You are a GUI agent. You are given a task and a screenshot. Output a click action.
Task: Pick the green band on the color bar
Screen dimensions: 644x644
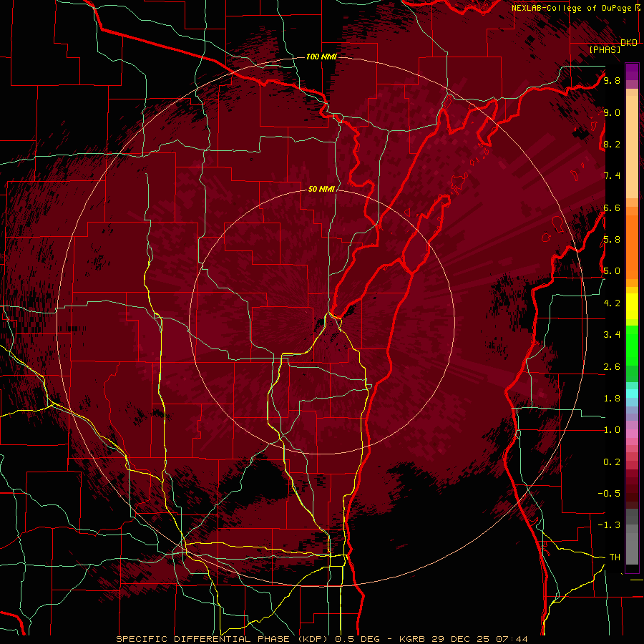tap(632, 345)
